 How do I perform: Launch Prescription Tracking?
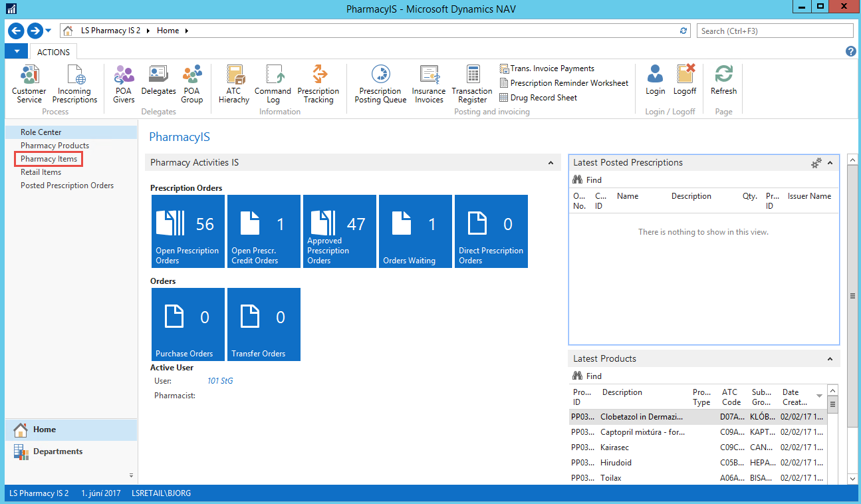point(318,84)
